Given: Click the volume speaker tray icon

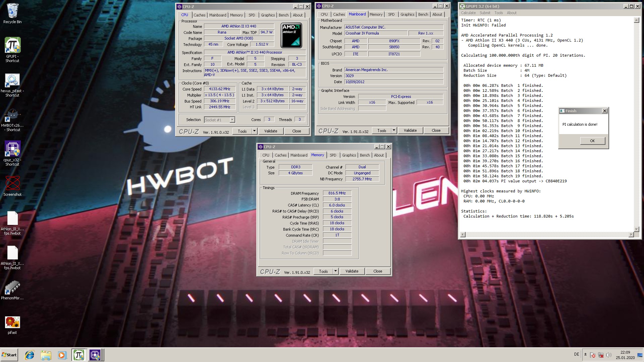Looking at the screenshot, I should click(x=609, y=355).
